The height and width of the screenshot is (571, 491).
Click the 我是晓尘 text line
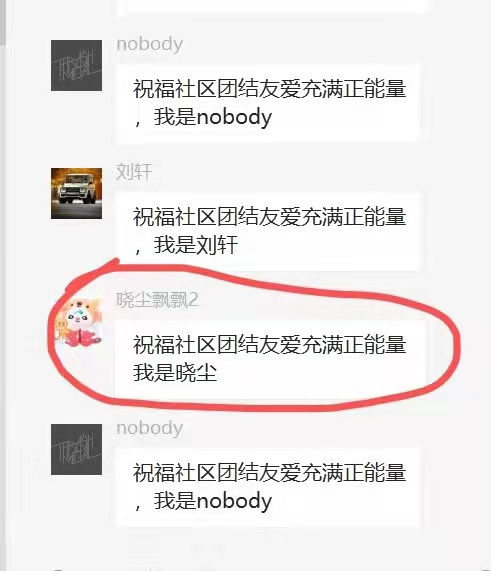[175, 373]
